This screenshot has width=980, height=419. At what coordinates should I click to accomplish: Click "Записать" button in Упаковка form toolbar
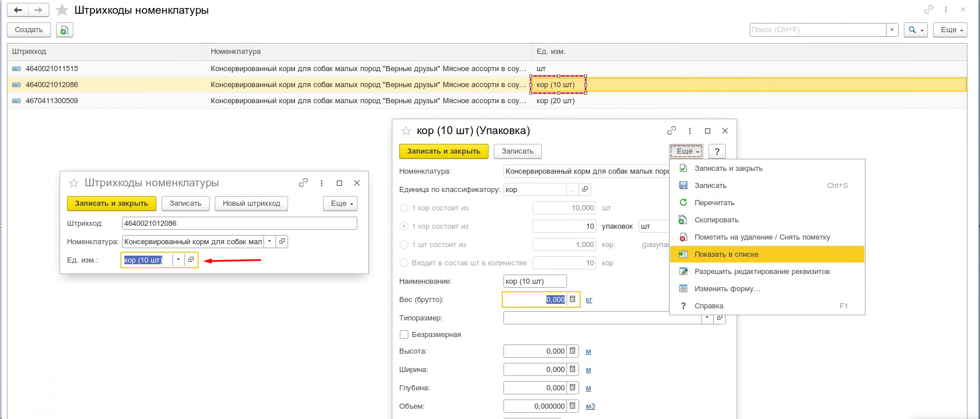click(518, 151)
